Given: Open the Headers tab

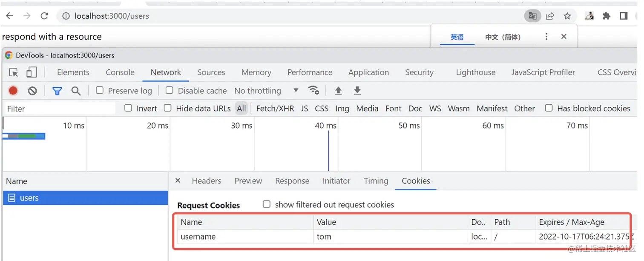Looking at the screenshot, I should [207, 181].
